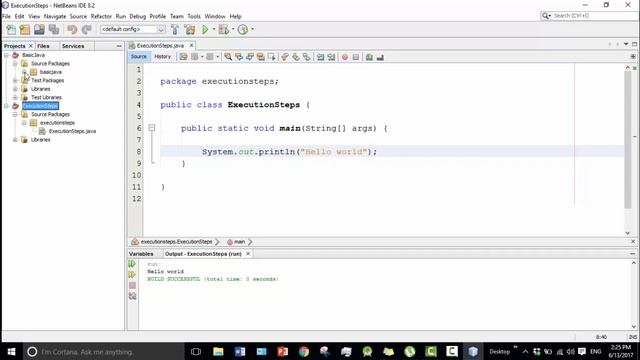Open the Profile Project dropdown arrow
Viewport: 640px width, 360px height.
click(x=252, y=29)
